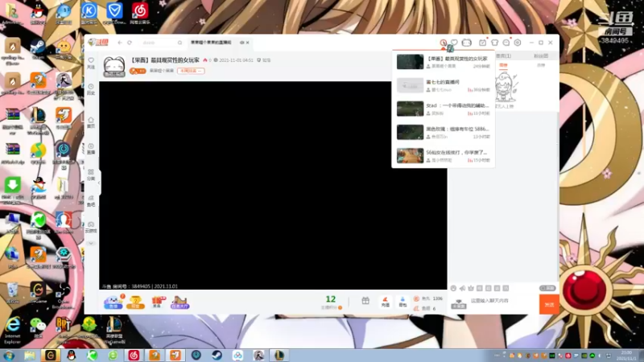Send the chat message with the orange button
644x362 pixels.
click(x=549, y=304)
